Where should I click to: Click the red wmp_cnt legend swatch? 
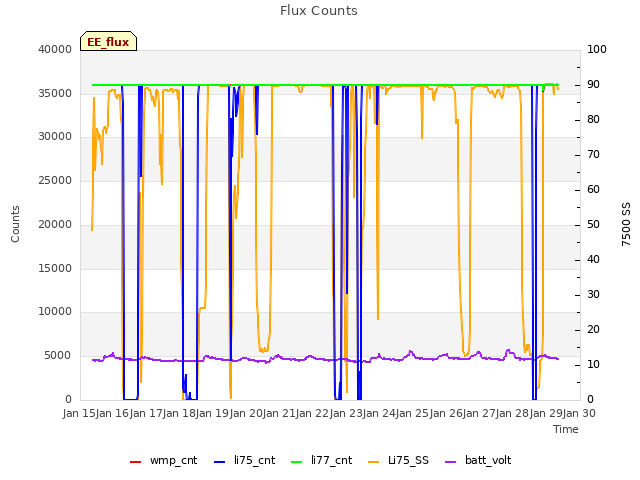coord(135,462)
